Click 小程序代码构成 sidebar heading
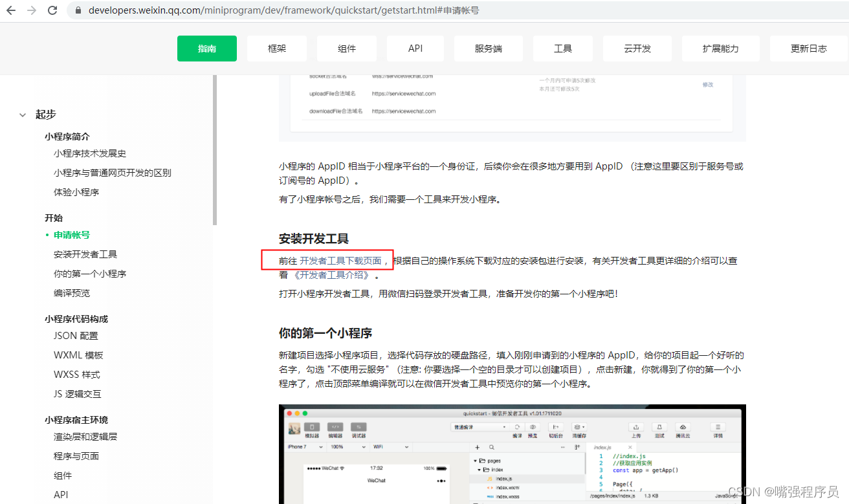 pos(76,319)
